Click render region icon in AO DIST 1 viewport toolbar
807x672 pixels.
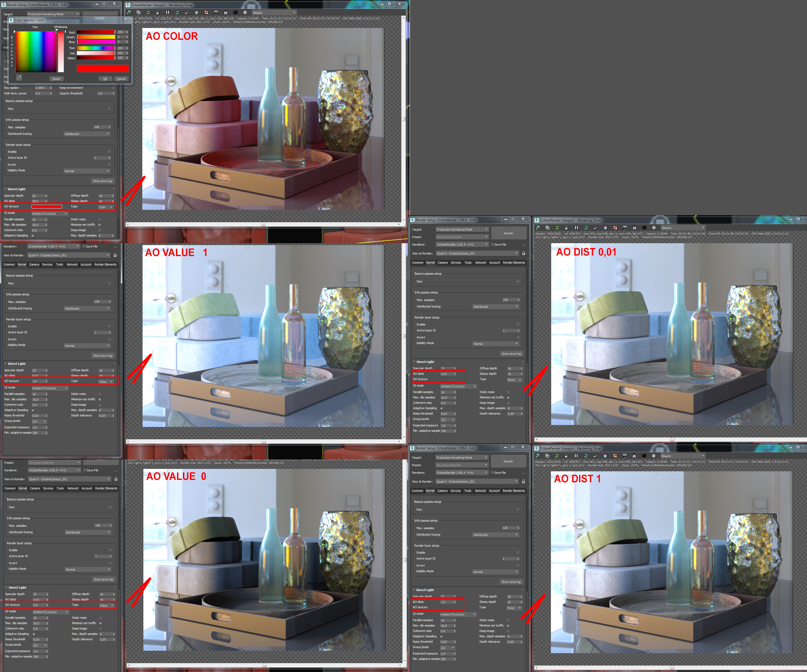(634, 456)
